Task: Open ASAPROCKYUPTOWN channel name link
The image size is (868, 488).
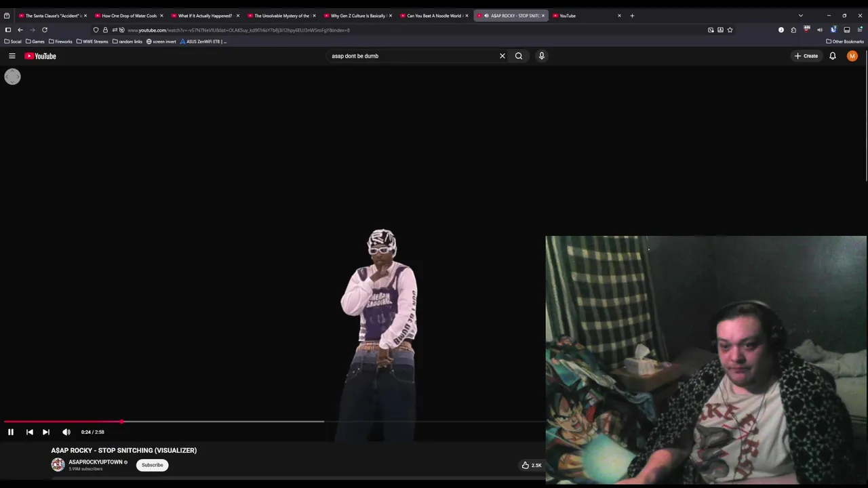Action: (x=96, y=462)
